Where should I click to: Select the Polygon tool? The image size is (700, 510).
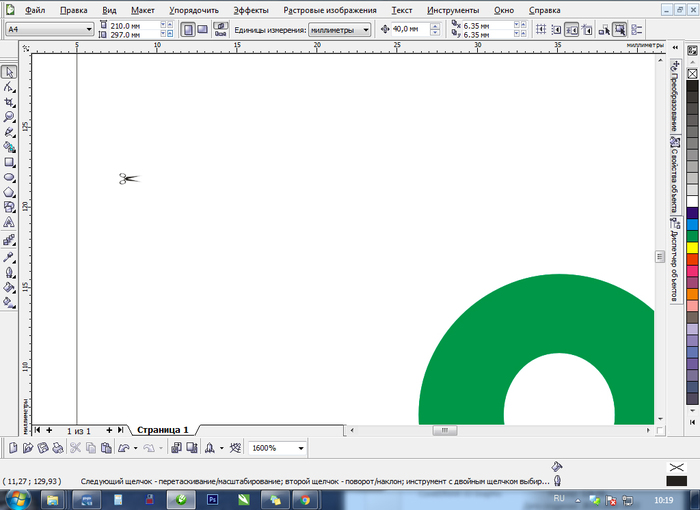(9, 192)
